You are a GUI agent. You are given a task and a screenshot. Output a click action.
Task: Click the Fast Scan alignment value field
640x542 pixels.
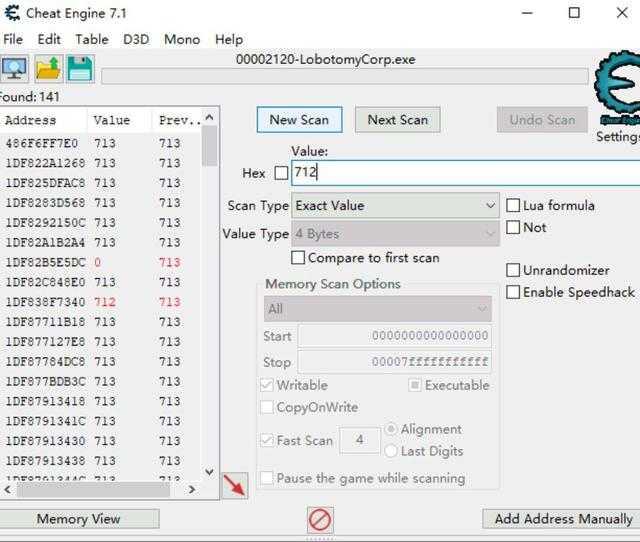point(360,440)
